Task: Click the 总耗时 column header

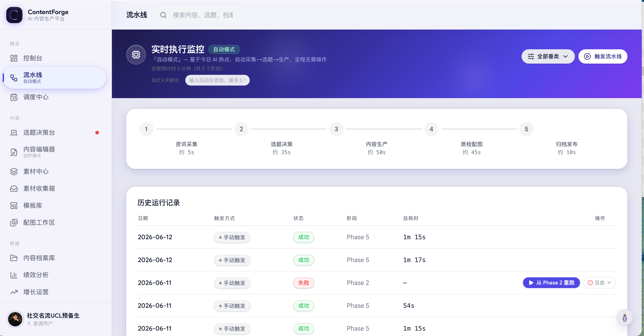Action: [x=411, y=218]
